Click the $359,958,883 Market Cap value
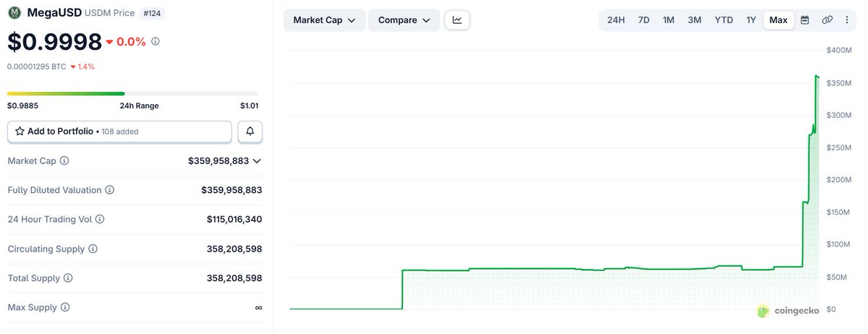The width and height of the screenshot is (868, 334). (218, 160)
